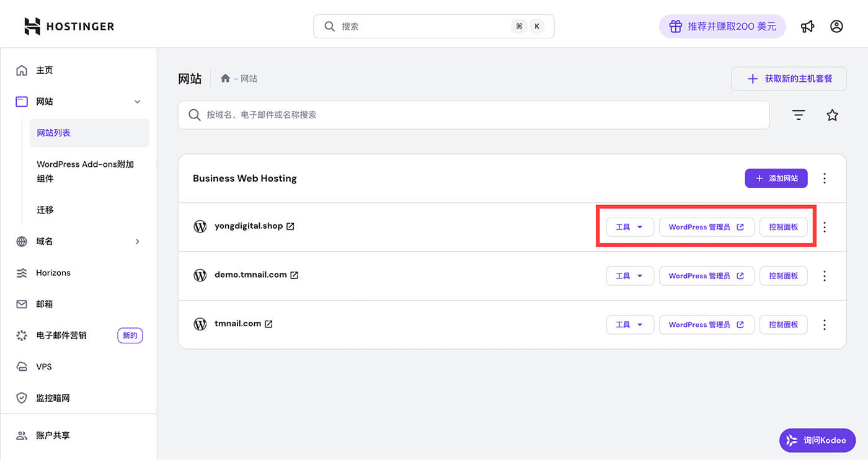This screenshot has height=465, width=868.
Task: Click the Horizons waves icon in sidebar
Action: click(22, 273)
